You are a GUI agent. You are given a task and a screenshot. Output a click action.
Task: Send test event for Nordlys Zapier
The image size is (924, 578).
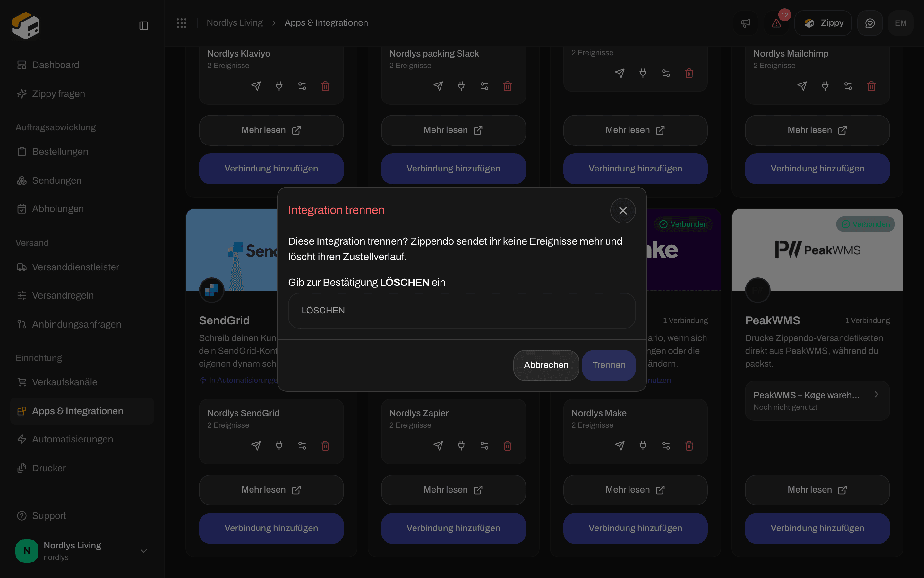click(438, 446)
